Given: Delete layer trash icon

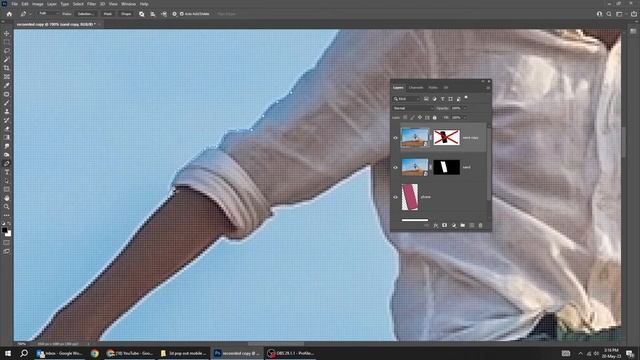Looking at the screenshot, I should pos(480,225).
